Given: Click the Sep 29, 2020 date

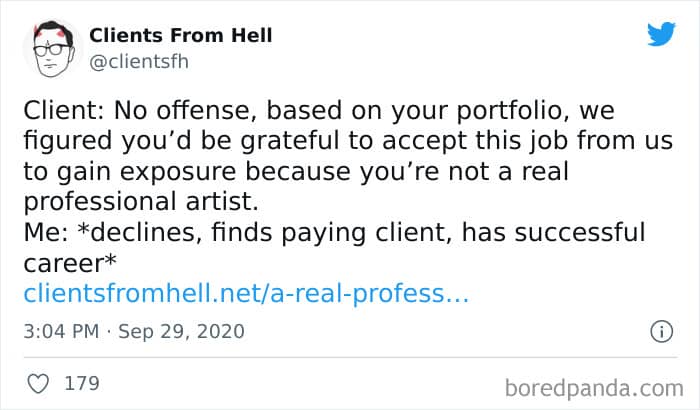Looking at the screenshot, I should (181, 331).
